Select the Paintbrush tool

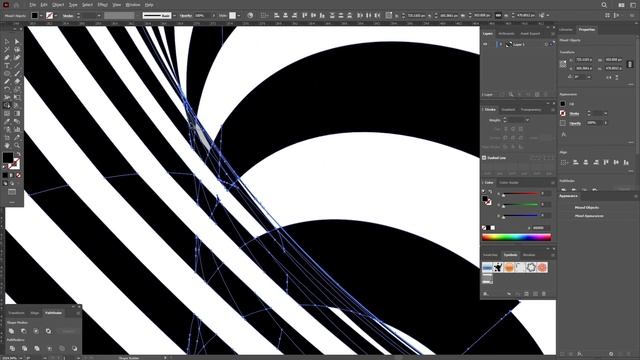tap(17, 73)
